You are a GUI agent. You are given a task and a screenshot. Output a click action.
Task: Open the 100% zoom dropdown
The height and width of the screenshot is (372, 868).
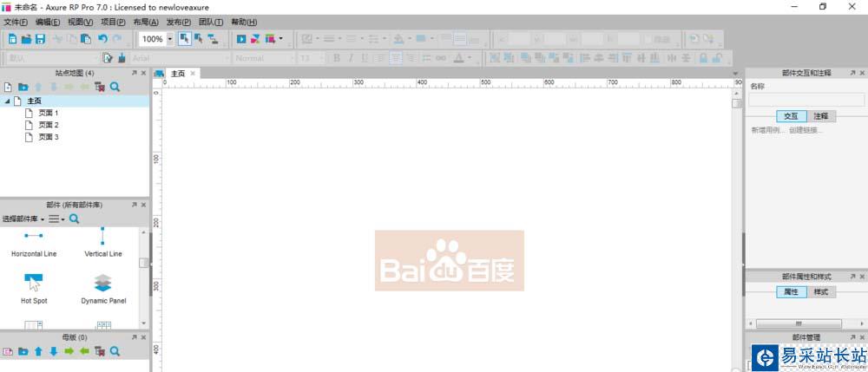tap(169, 39)
